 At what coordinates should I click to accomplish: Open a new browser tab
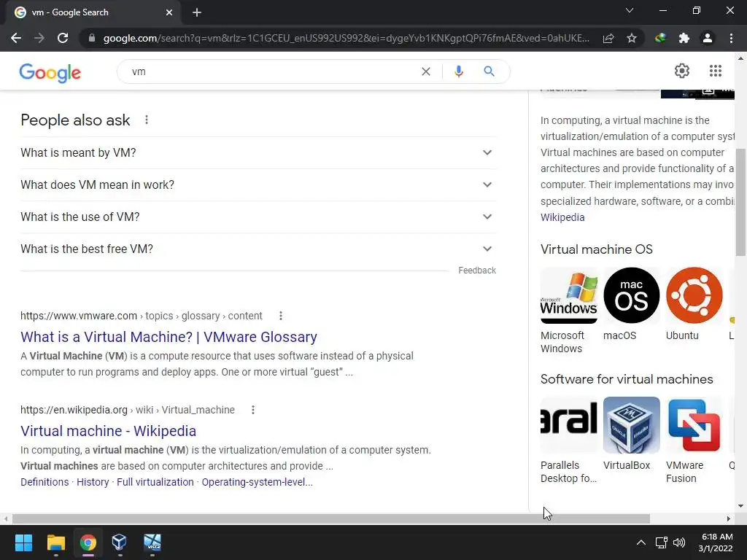pyautogui.click(x=197, y=12)
